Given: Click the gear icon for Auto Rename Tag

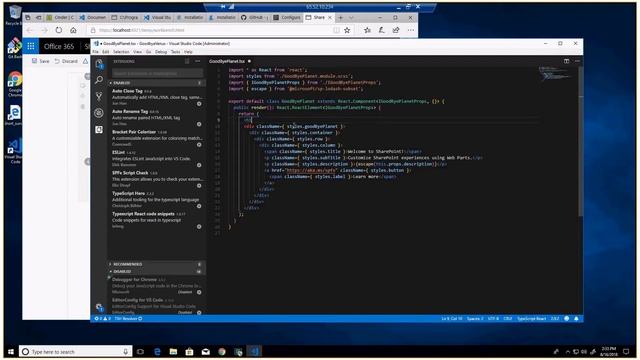Looking at the screenshot, I should click(199, 124).
